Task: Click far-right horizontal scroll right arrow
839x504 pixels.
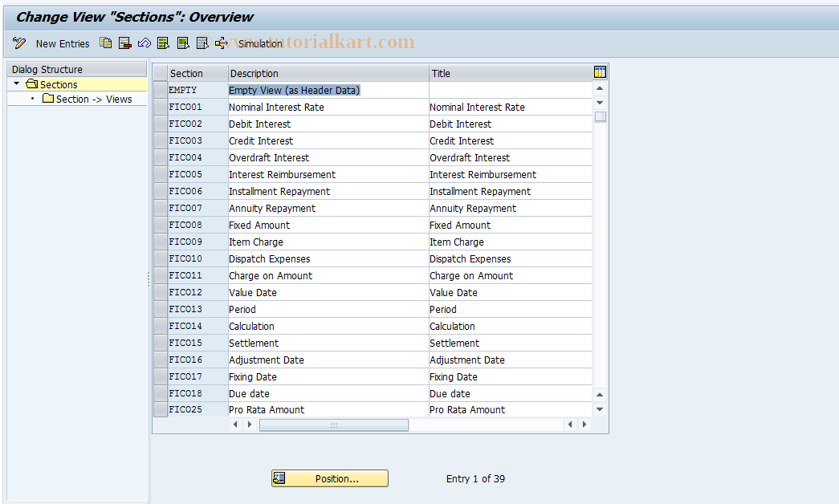Action: point(584,425)
